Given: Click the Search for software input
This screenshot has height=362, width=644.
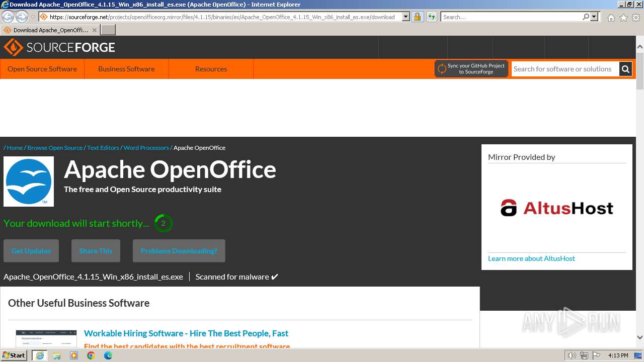Looking at the screenshot, I should click(565, 69).
